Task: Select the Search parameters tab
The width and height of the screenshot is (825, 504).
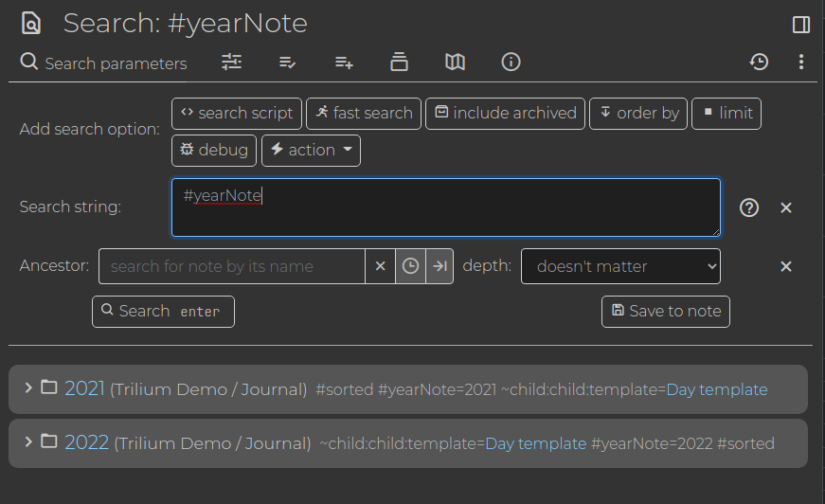Action: coord(103,63)
